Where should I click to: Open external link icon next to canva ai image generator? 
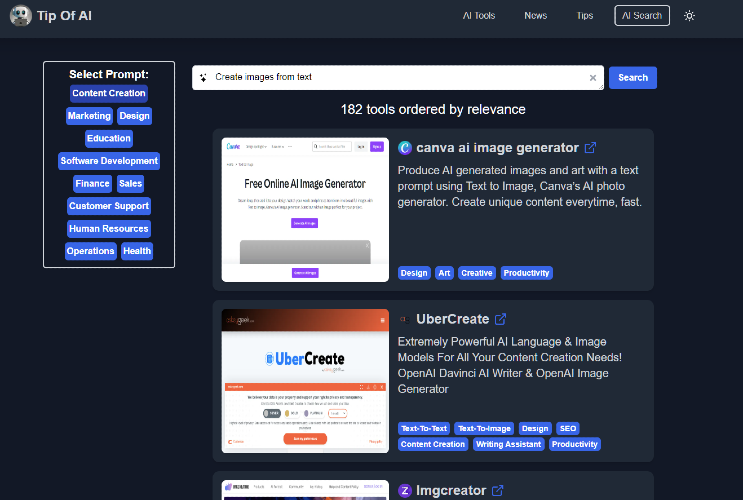coord(590,148)
